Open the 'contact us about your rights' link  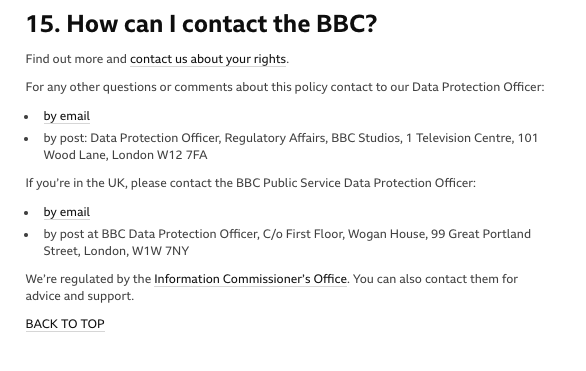[x=208, y=59]
